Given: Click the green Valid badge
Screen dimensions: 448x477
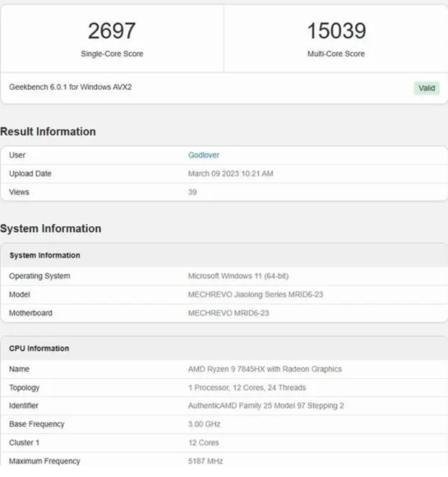Looking at the screenshot, I should 427,89.
